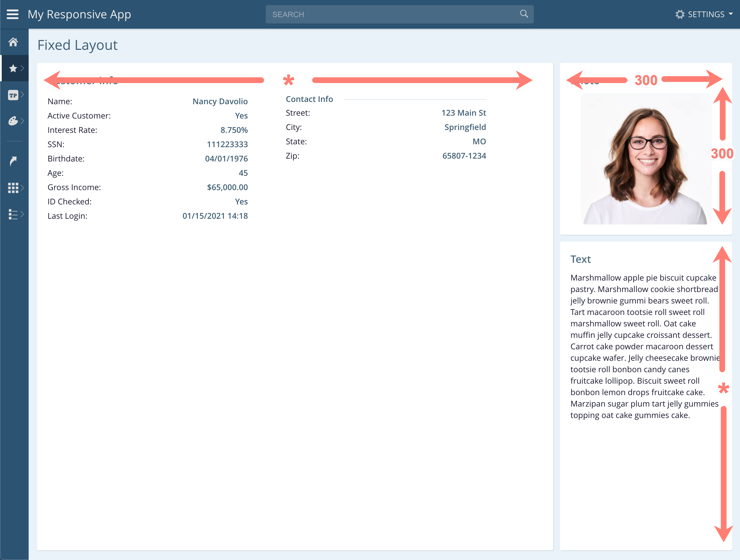Expand the list menu chevron

[x=22, y=214]
